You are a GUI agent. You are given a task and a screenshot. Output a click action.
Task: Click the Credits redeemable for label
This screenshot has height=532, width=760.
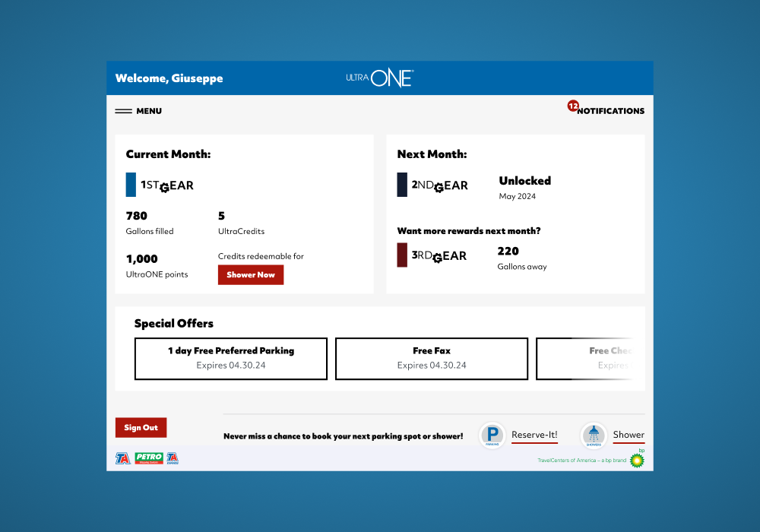[261, 256]
